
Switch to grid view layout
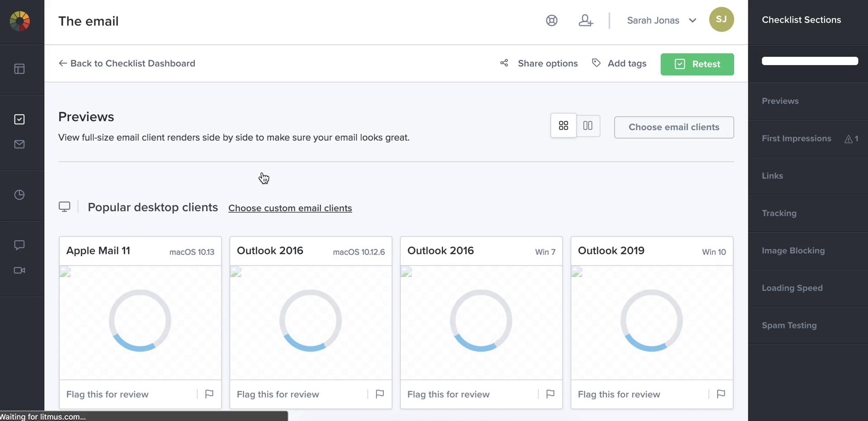[x=563, y=126]
